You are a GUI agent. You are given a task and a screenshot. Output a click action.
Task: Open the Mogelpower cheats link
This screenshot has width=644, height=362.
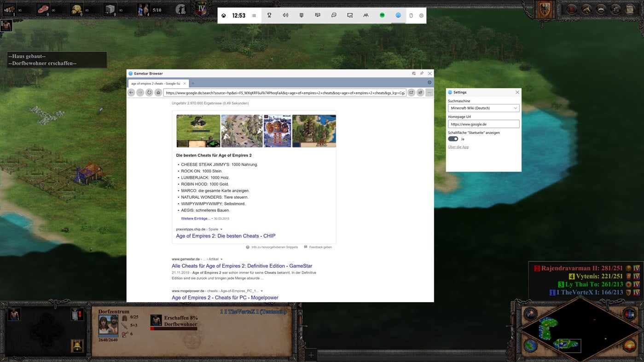(225, 298)
